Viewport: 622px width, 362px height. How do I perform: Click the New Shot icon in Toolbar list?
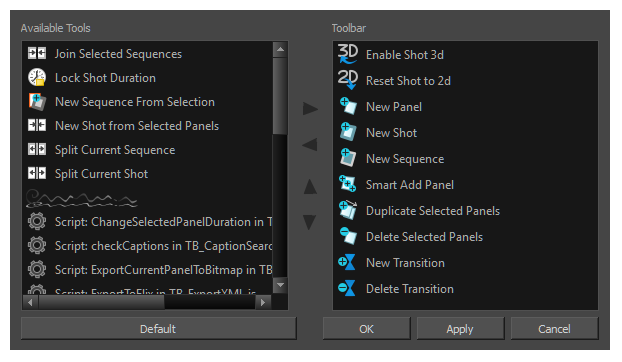coord(348,132)
